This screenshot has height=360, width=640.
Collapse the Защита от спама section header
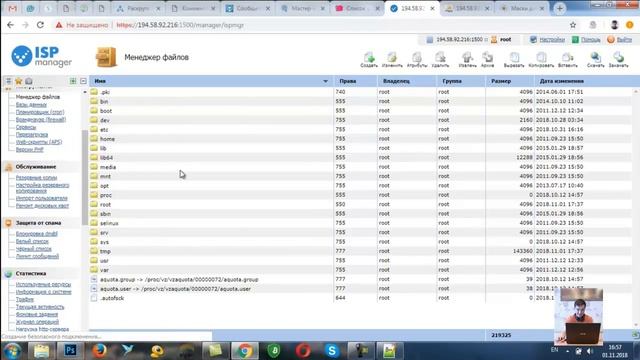pyautogui.click(x=38, y=223)
